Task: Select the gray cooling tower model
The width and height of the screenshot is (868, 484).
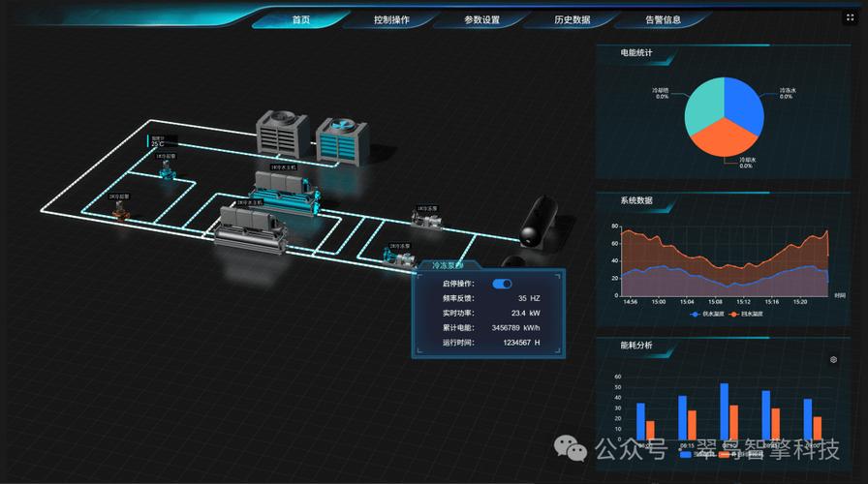Action: point(281,134)
